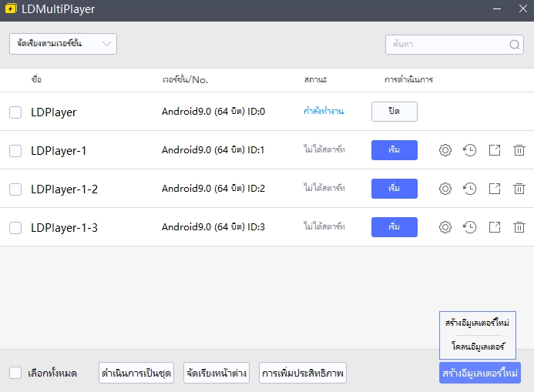Choose โคลนอีมูเลเตอร์ clone option in popup

pyautogui.click(x=477, y=347)
